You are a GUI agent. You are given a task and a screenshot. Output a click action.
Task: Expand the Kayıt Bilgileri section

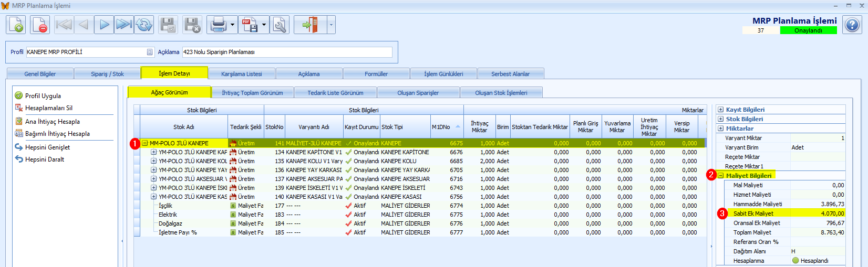tap(720, 110)
